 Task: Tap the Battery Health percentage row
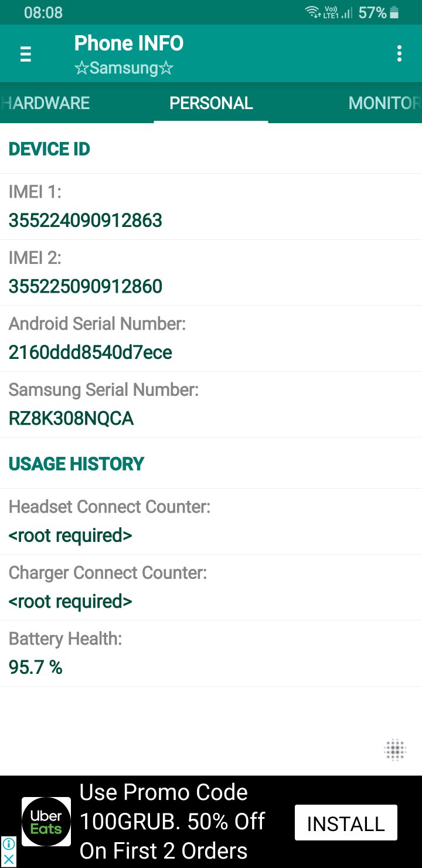pyautogui.click(x=211, y=653)
